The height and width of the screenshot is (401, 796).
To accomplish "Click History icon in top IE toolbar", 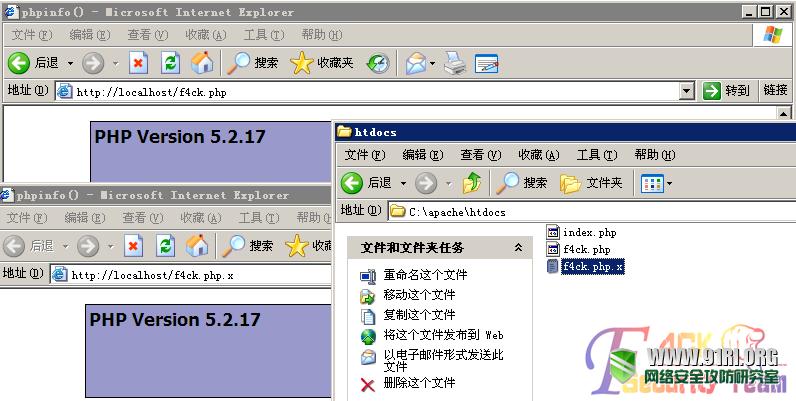I will coord(378,63).
